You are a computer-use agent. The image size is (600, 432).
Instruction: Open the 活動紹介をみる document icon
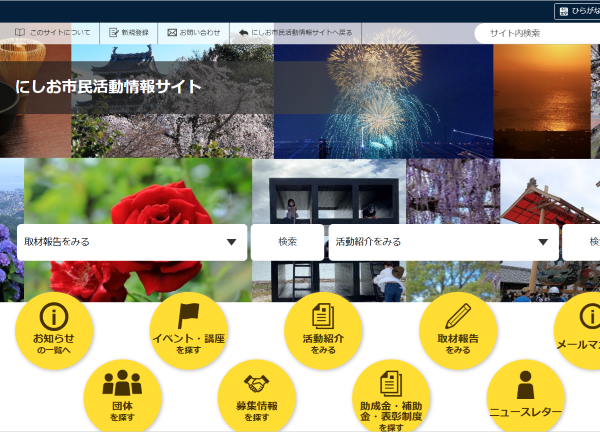323,316
